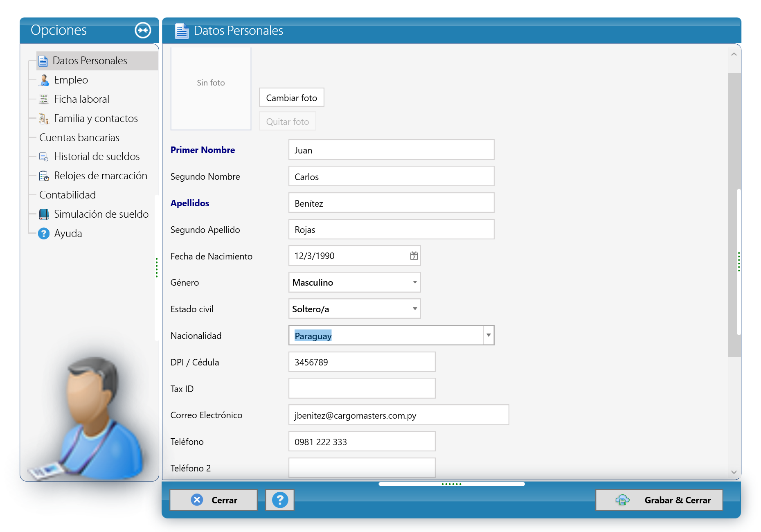
Task: Save with Grabar & Cerrar button
Action: (659, 500)
